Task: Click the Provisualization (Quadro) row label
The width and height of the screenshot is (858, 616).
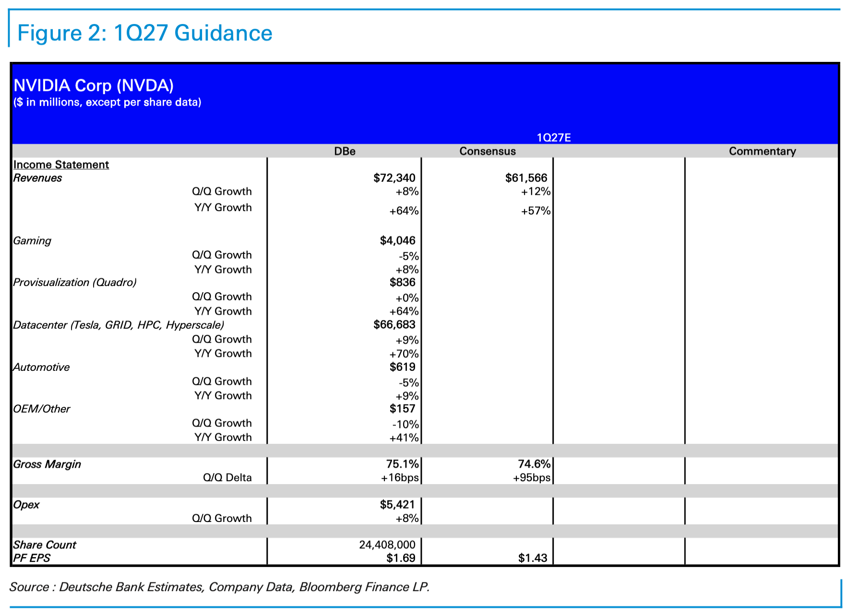Action: pos(75,282)
